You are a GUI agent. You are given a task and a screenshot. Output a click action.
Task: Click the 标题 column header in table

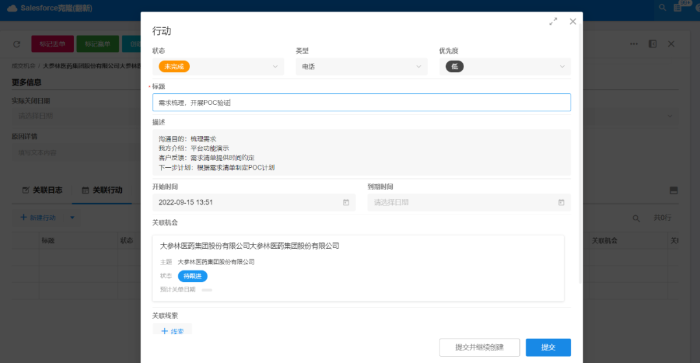click(48, 240)
